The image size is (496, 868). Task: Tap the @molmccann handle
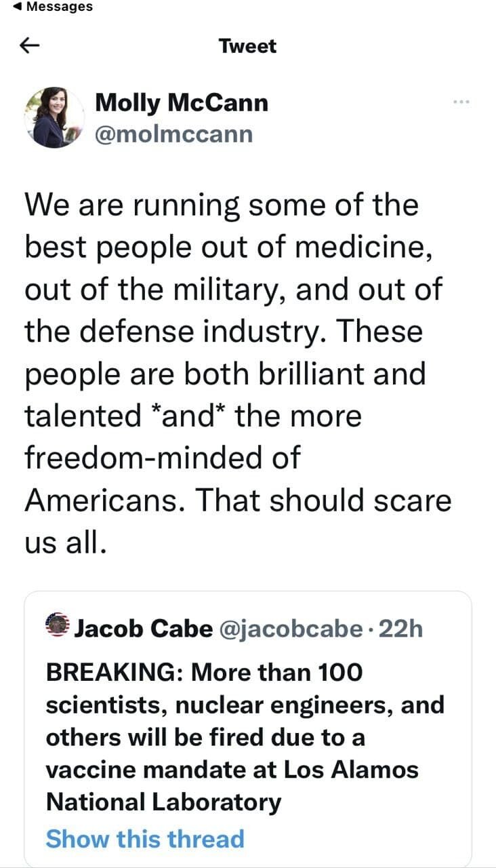coord(173,134)
